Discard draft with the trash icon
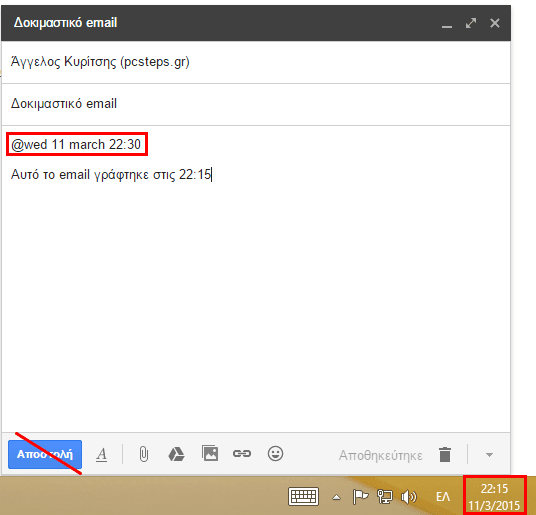The width and height of the screenshot is (536, 515). pos(445,455)
